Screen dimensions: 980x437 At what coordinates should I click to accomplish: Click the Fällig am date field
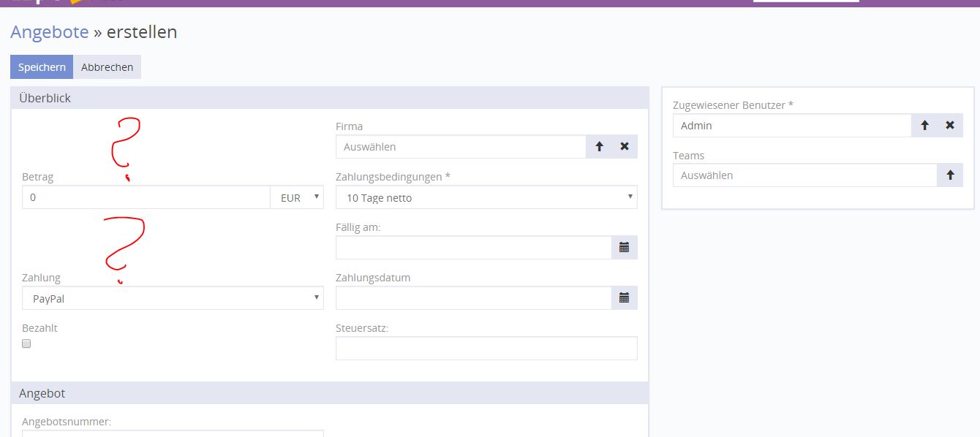tap(473, 248)
